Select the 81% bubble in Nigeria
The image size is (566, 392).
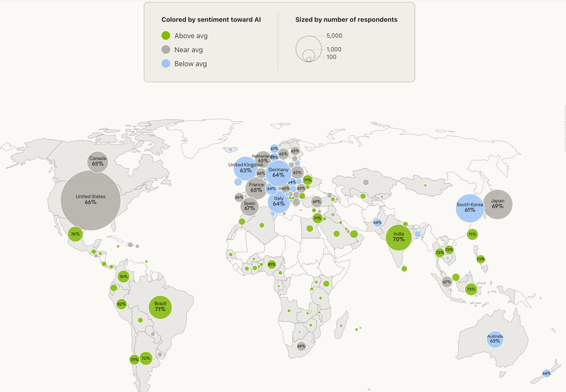point(272,265)
